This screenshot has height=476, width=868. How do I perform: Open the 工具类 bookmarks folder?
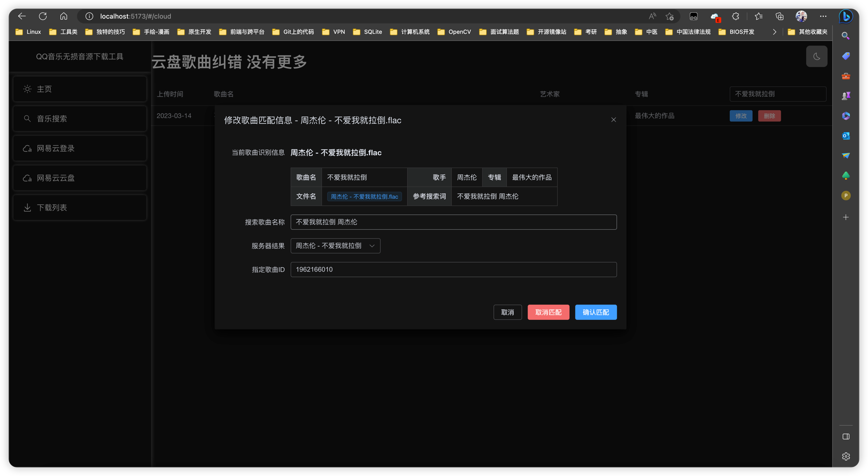click(63, 32)
